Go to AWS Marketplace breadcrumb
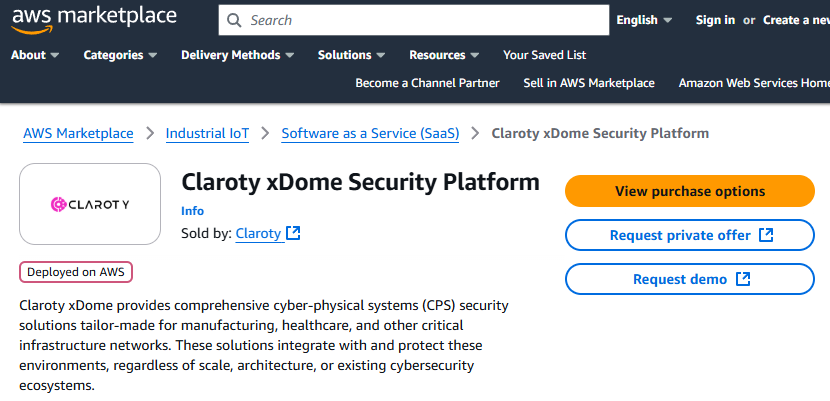The width and height of the screenshot is (830, 401). (x=78, y=133)
